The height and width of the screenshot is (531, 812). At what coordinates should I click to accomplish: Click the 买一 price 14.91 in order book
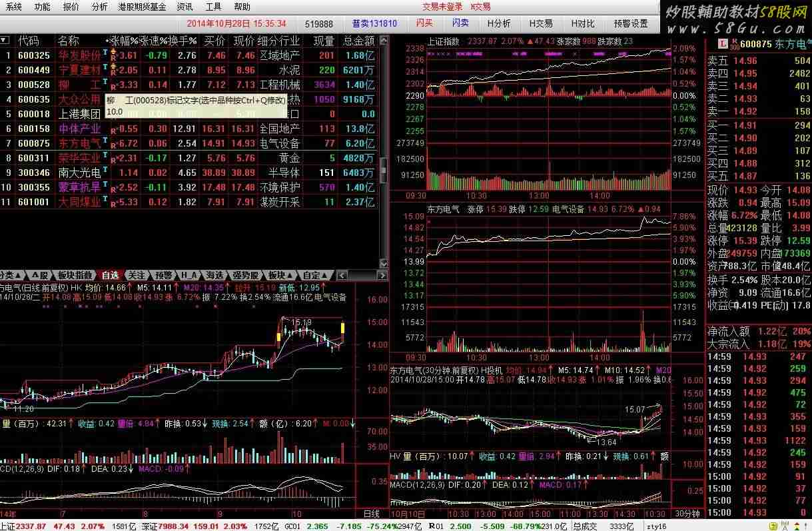point(745,125)
